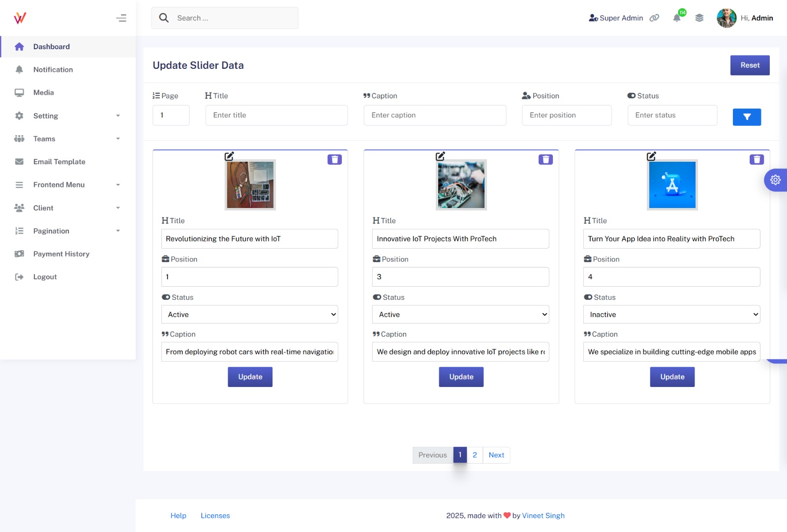The height and width of the screenshot is (532, 787).
Task: Expand the Frontend Menu submenu
Action: pos(68,185)
